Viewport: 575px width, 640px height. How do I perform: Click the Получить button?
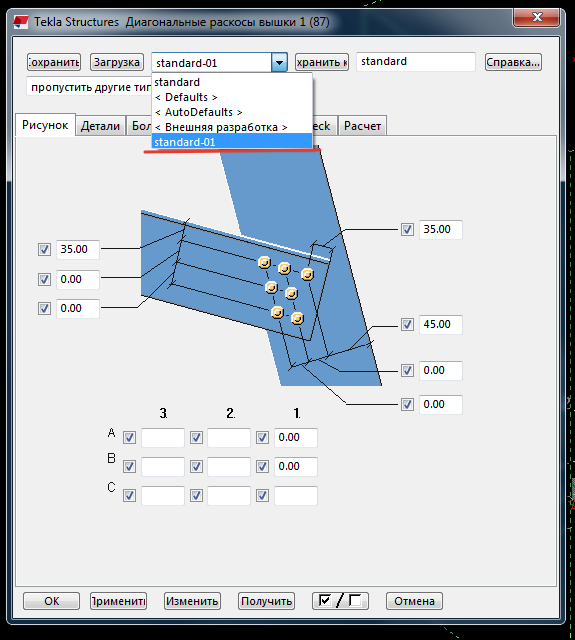266,601
